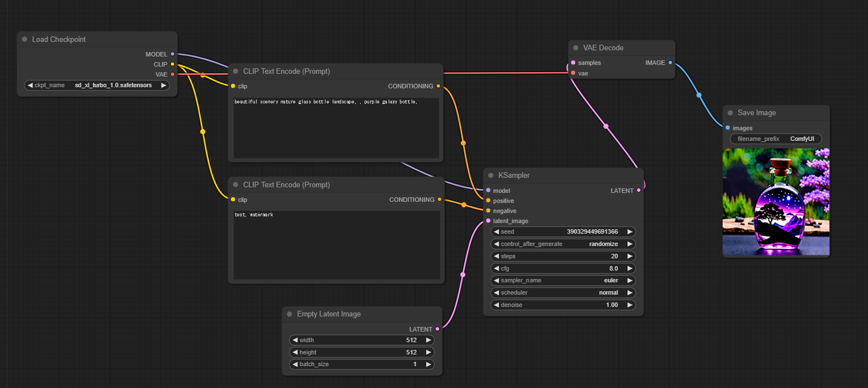Open the sampler_name dropdown showing euler
868x388 pixels.
click(x=563, y=281)
